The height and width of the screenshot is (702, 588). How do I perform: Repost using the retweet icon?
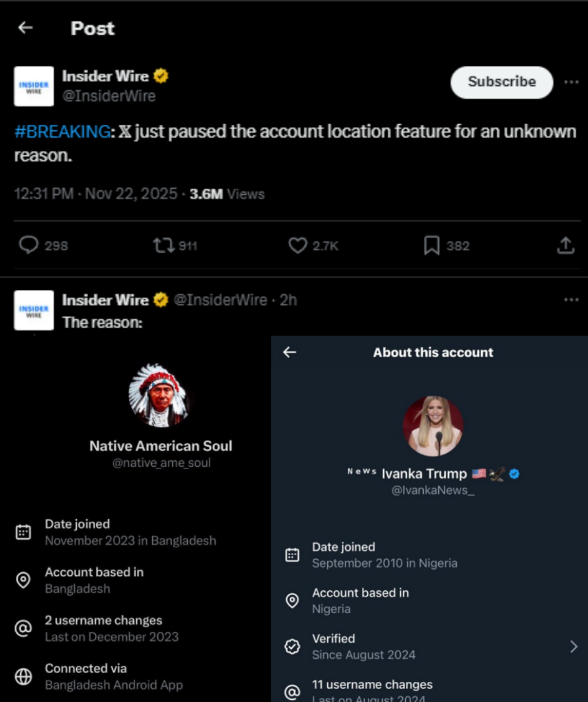click(163, 246)
